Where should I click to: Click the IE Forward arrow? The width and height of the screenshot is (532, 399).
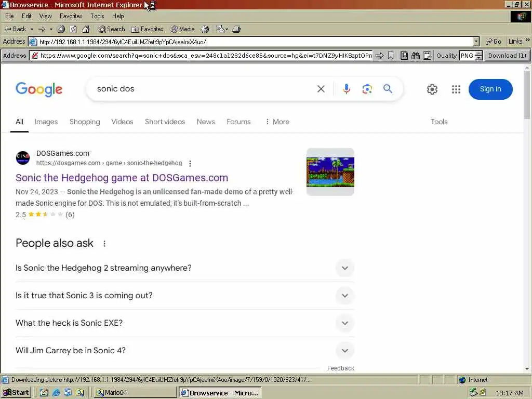pos(42,29)
